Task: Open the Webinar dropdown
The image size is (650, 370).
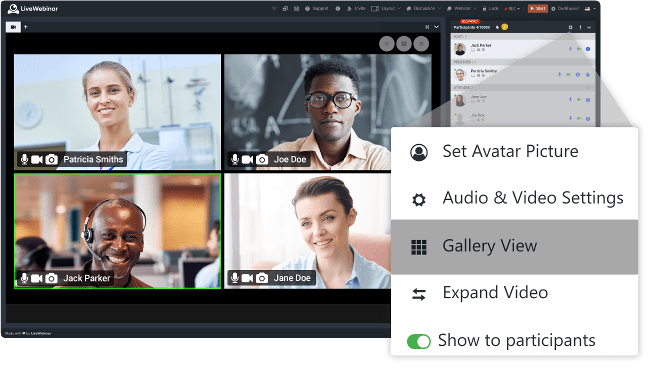Action: [462, 8]
